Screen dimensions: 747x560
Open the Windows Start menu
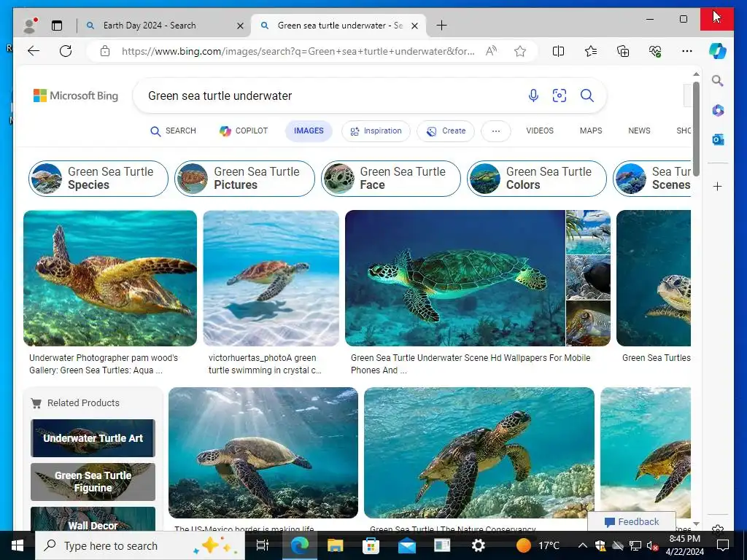pyautogui.click(x=18, y=545)
